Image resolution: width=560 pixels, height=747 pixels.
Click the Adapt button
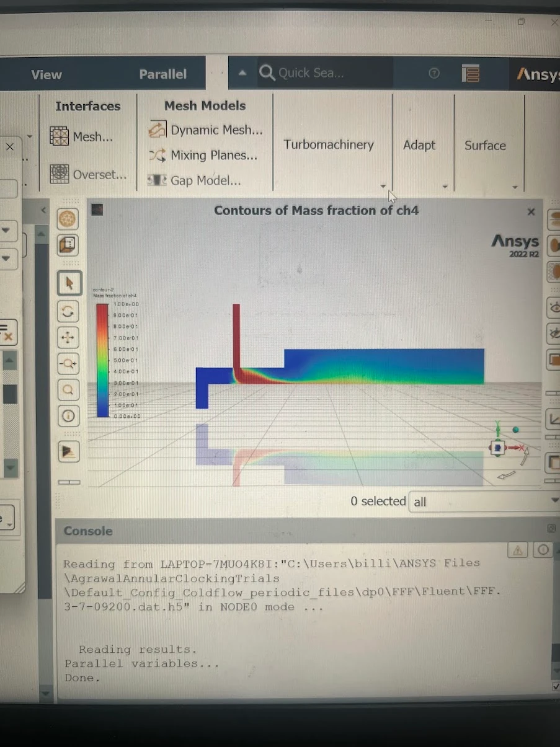[x=419, y=145]
